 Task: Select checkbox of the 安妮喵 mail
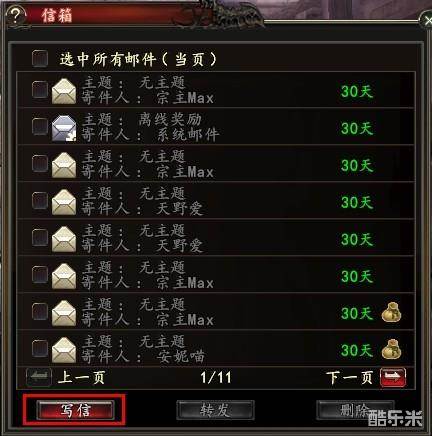(40, 348)
